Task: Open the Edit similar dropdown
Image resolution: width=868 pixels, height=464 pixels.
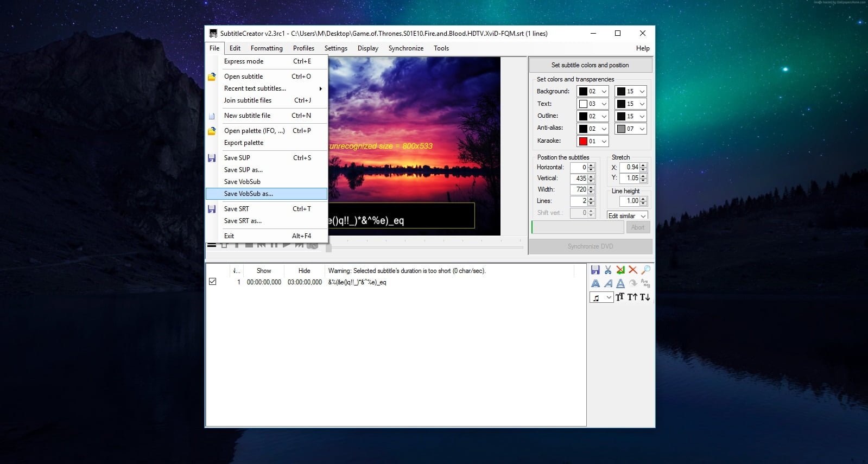Action: click(627, 215)
